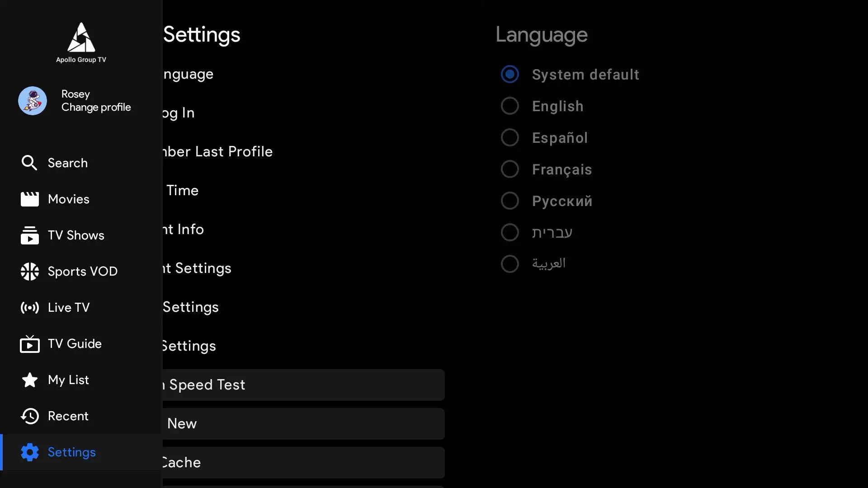Click the Recent history clock icon
The height and width of the screenshot is (488, 868).
coord(29,416)
